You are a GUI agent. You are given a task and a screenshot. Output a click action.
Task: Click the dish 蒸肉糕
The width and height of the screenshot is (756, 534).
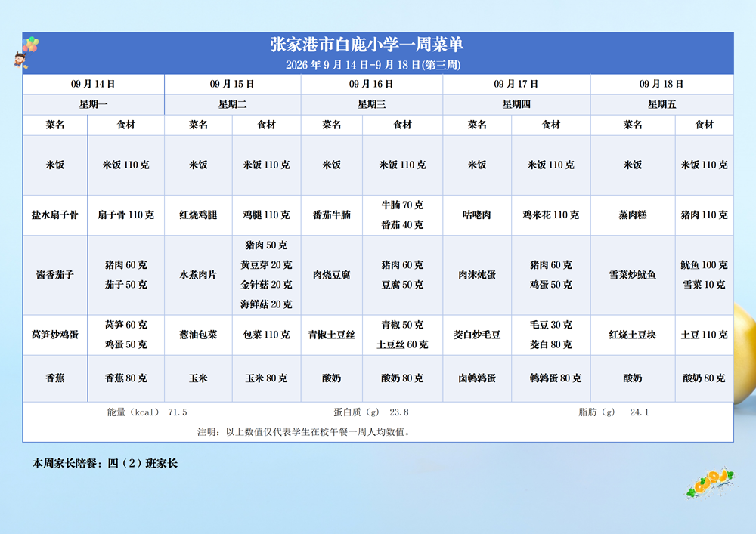[x=633, y=215]
